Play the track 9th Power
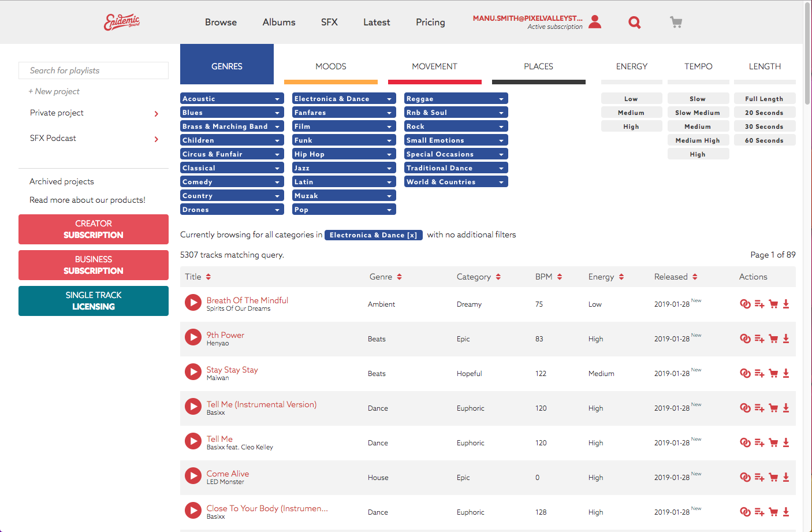812x532 pixels. 193,337
